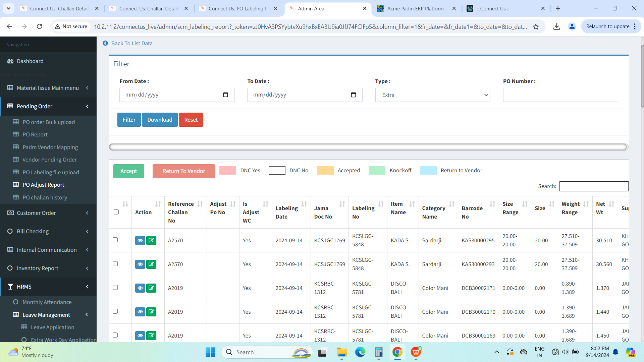Reload the page with the browser refresh icon
This screenshot has width=644, height=362.
(x=39, y=26)
